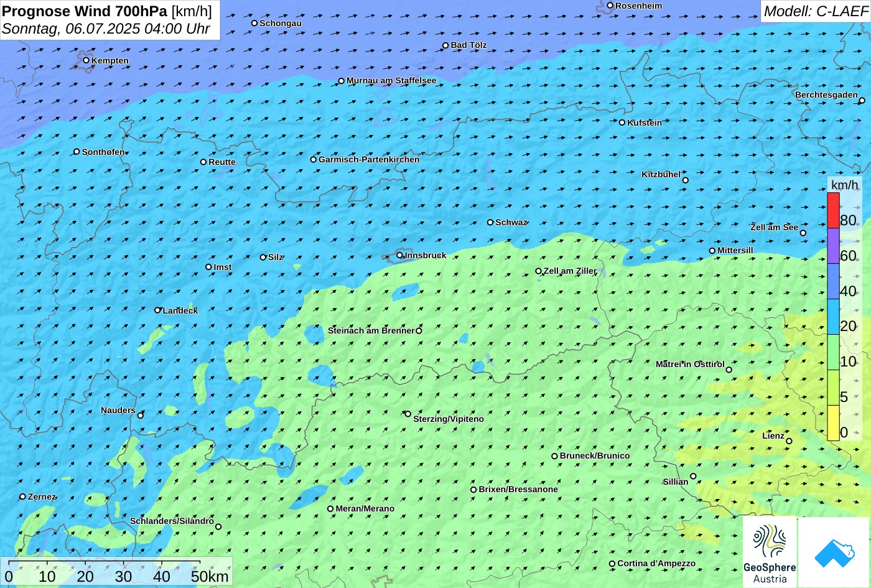Select the Sillian location marker dot
The width and height of the screenshot is (871, 588).
coord(693,477)
